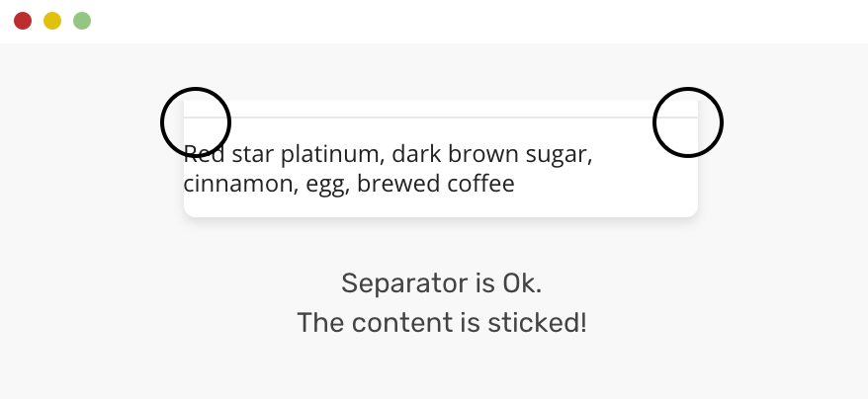Click the green maximize window dot

pyautogui.click(x=82, y=21)
